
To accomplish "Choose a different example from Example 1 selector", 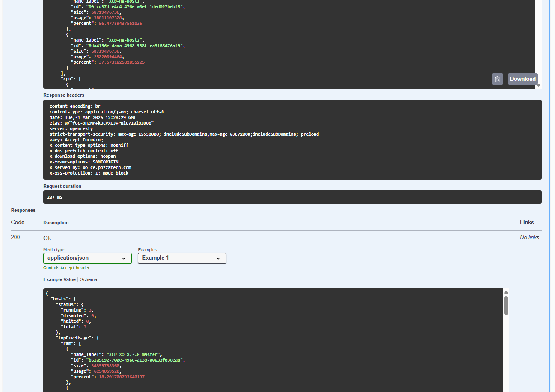I will [x=181, y=258].
